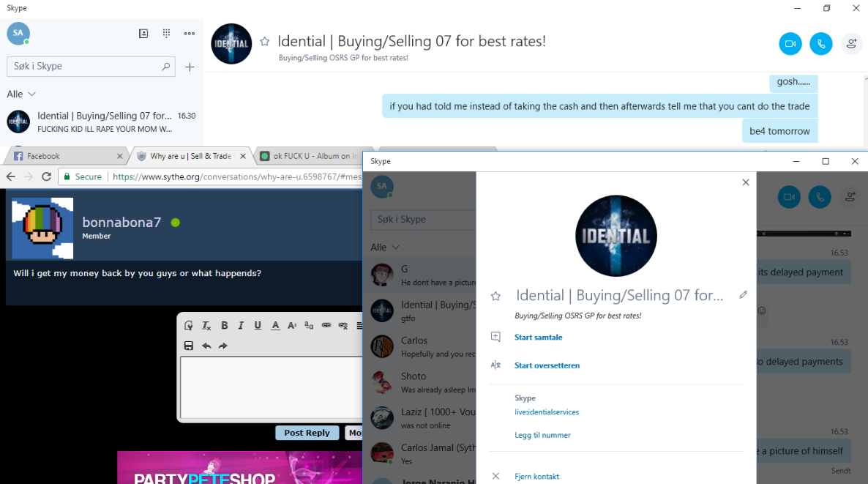Click video call icon in front Skype window
868x484 pixels.
789,197
